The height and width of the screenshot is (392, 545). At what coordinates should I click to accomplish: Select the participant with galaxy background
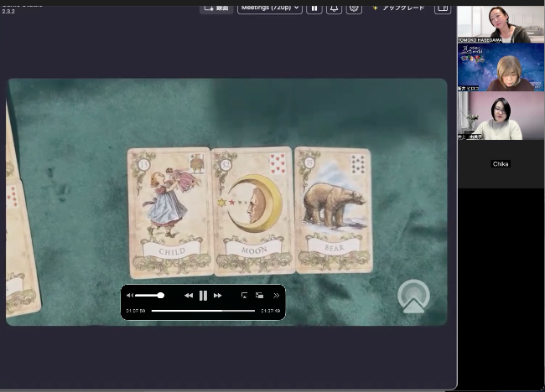[x=501, y=67]
